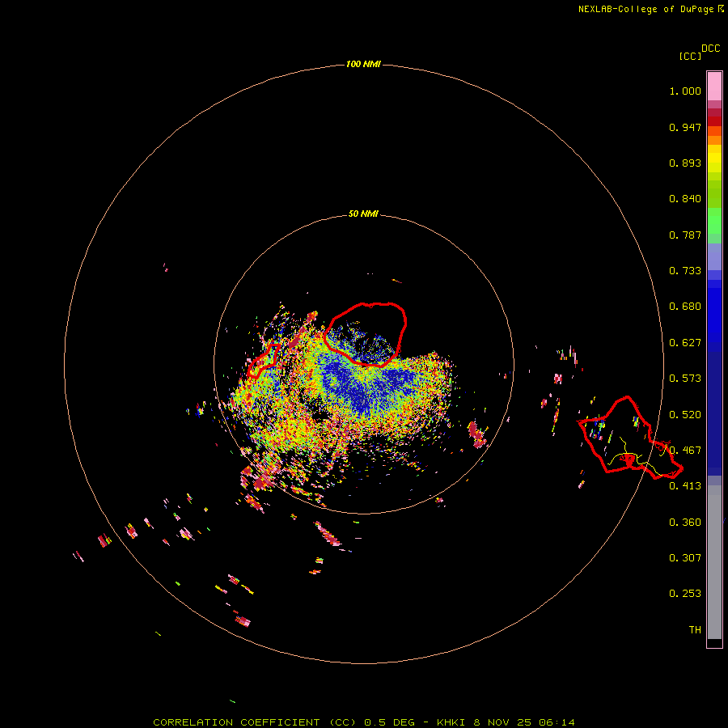
Task: Click the pink color band beside 1.000
Action: 714,87
